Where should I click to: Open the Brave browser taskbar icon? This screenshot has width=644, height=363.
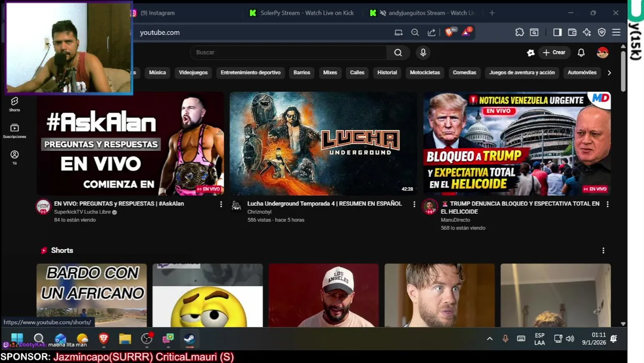click(104, 338)
